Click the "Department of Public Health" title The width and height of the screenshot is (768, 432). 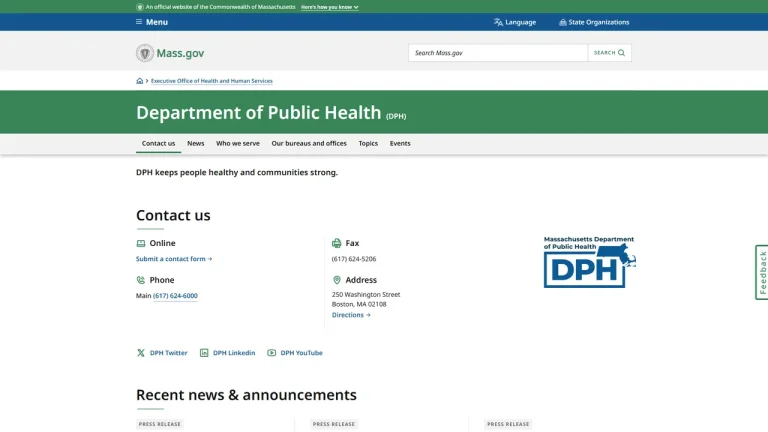pyautogui.click(x=259, y=113)
